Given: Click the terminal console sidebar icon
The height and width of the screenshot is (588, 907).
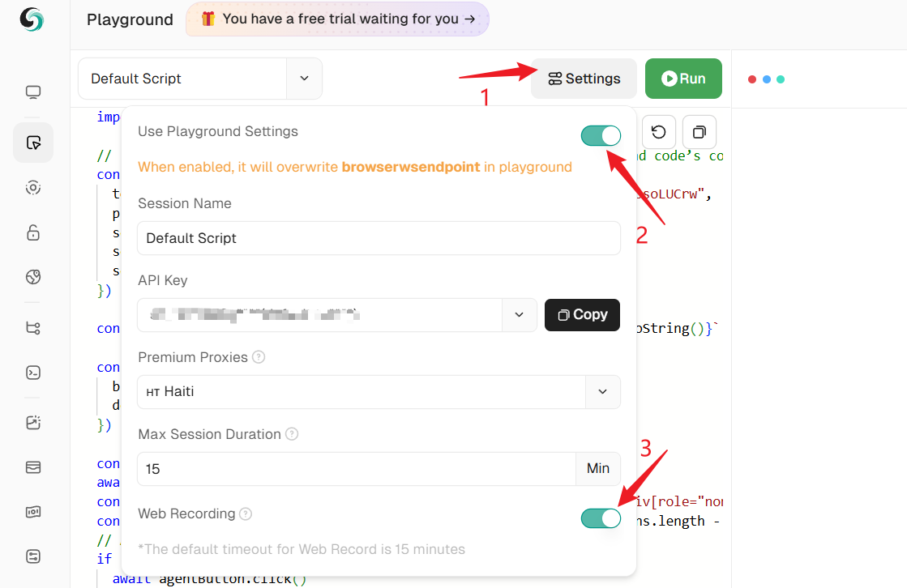Looking at the screenshot, I should coord(33,373).
